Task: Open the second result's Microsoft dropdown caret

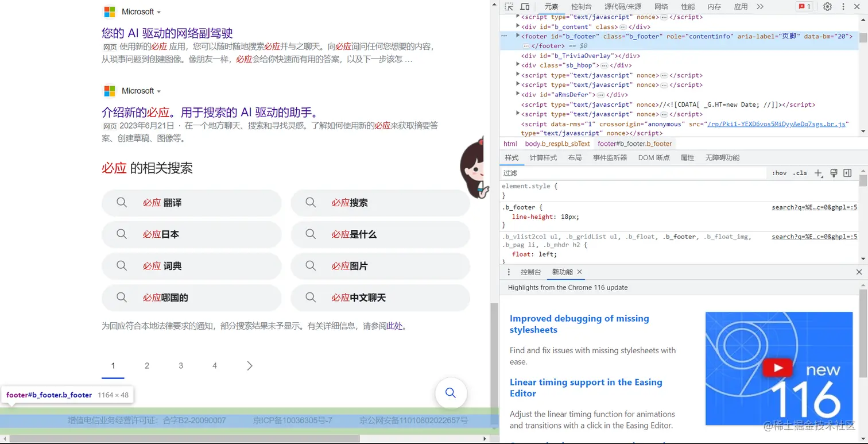Action: 159,91
